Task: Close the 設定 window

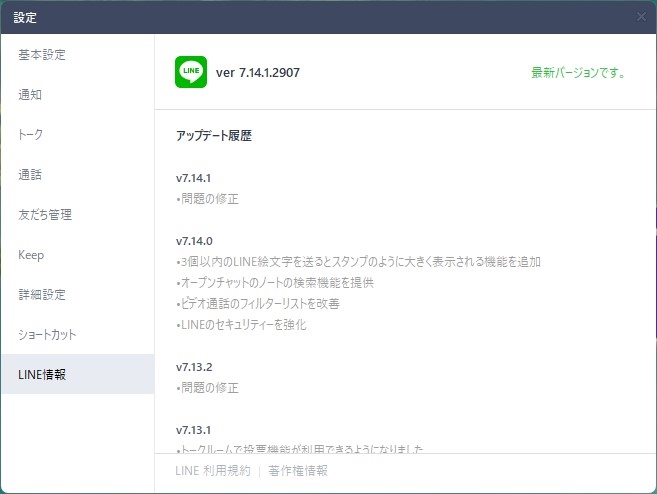Action: tap(641, 17)
